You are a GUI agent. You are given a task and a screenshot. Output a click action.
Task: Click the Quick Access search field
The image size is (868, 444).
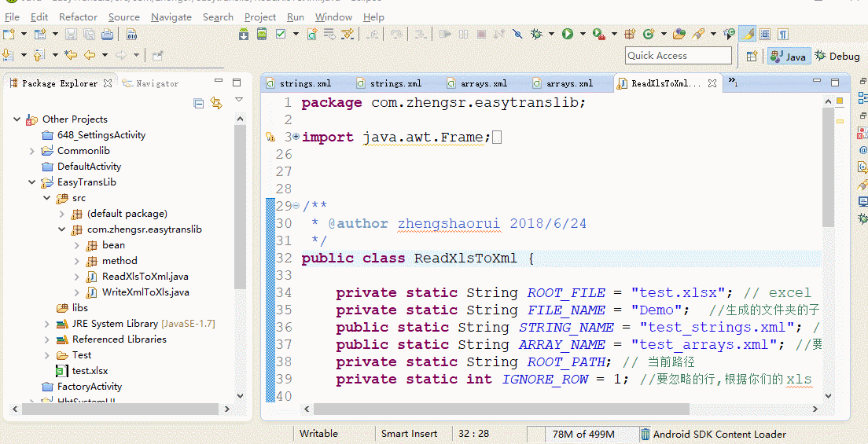[679, 55]
